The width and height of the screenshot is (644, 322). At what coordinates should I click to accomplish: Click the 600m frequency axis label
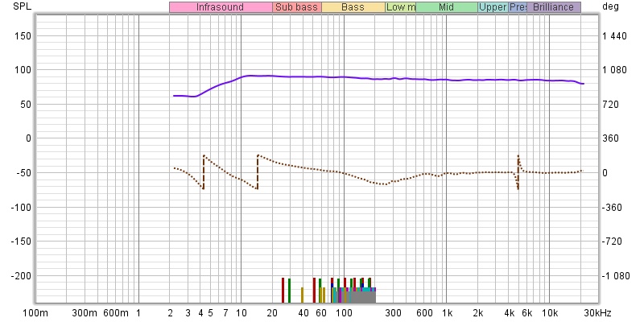pyautogui.click(x=116, y=313)
